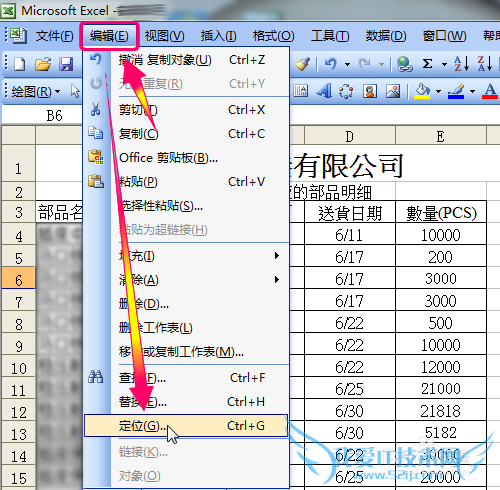Click the Format Painter brush icon
The image size is (500, 490).
[302, 64]
